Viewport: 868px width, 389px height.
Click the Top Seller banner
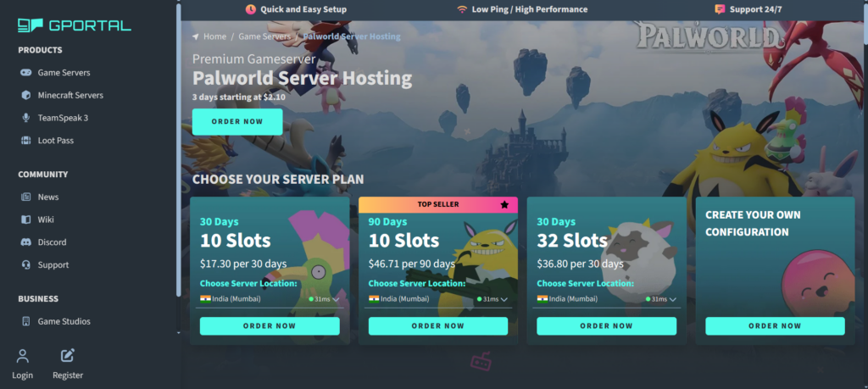[x=438, y=205]
